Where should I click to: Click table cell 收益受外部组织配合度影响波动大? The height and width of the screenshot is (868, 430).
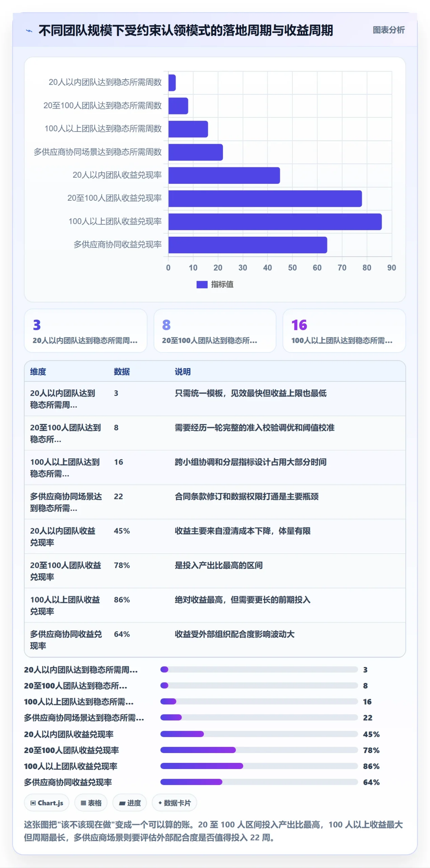click(x=234, y=634)
